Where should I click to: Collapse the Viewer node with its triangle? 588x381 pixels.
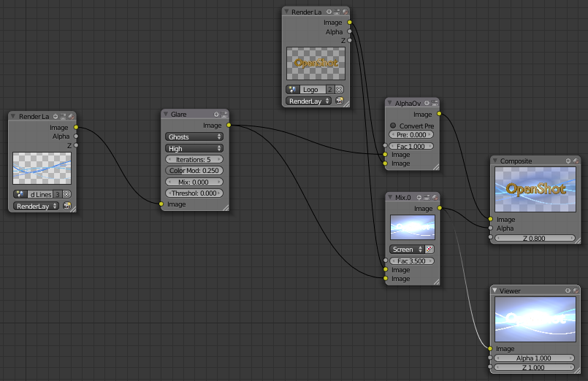[x=495, y=290]
